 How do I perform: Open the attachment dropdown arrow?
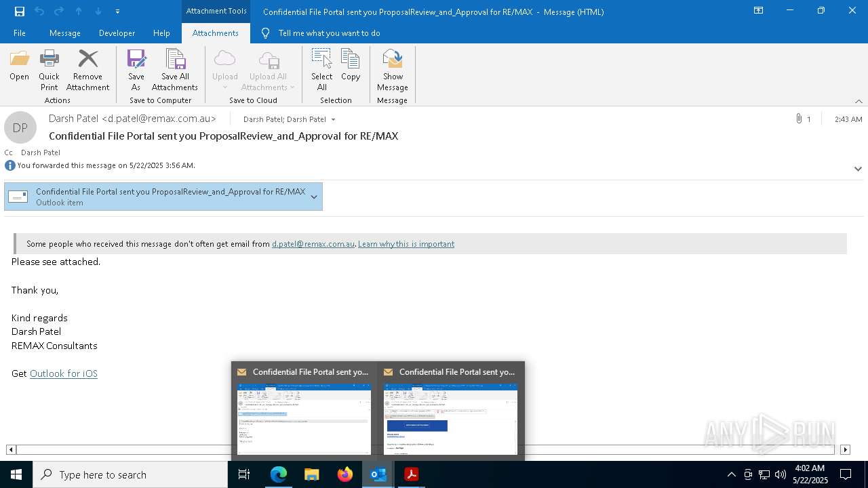[314, 197]
